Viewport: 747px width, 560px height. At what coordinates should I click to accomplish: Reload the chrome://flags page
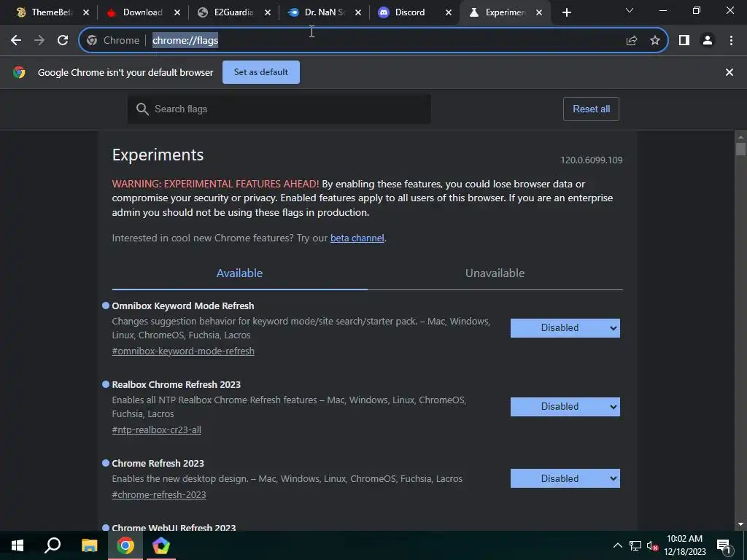coord(63,41)
